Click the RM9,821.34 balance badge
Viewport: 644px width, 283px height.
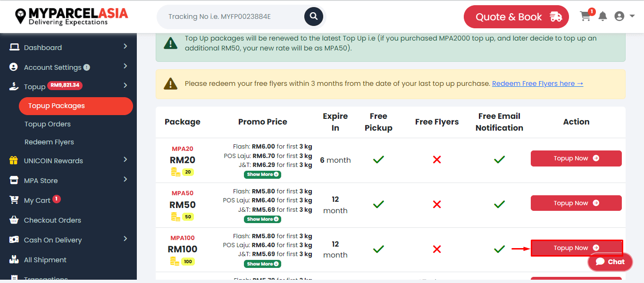65,85
